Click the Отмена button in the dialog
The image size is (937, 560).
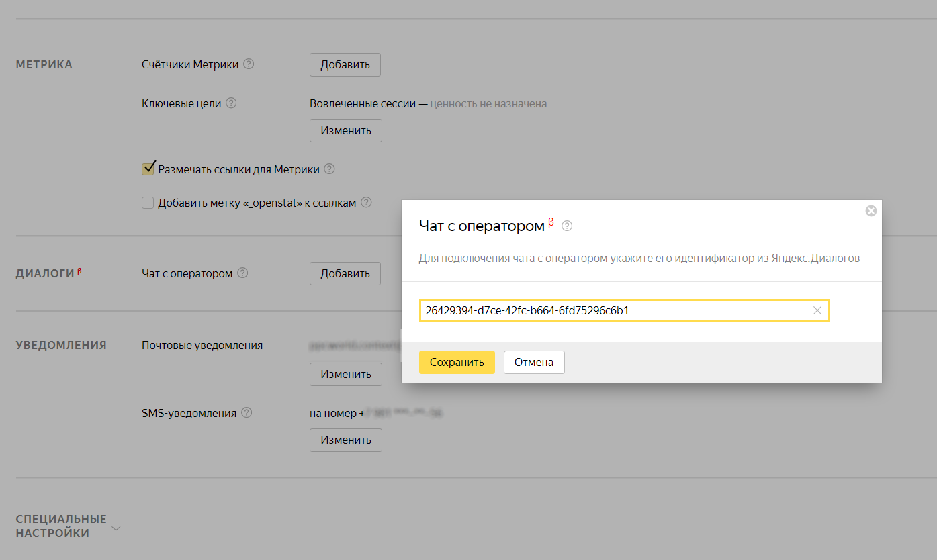[x=534, y=362]
